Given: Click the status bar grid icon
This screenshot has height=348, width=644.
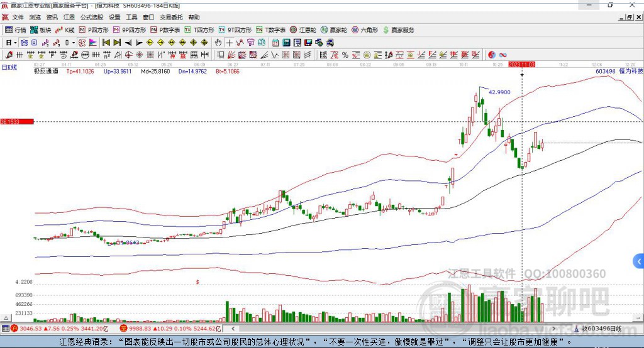Looking at the screenshot, I should (x=5, y=329).
